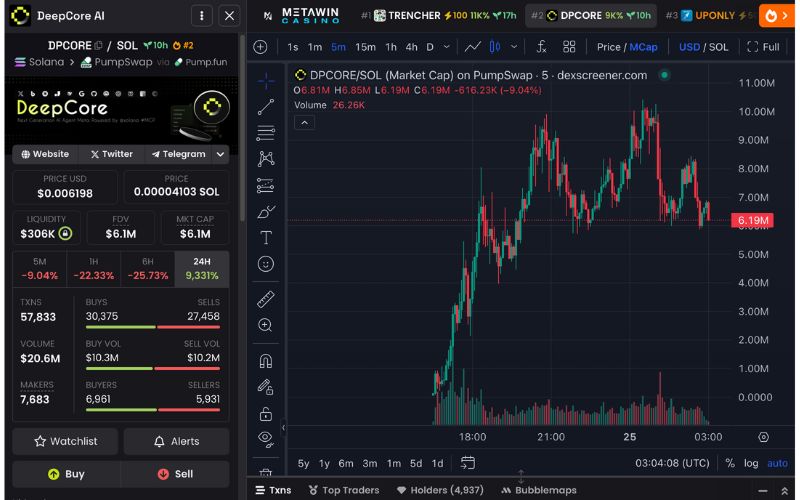The height and width of the screenshot is (500, 800).
Task: Open the chart settings gear icon
Action: pyautogui.click(x=763, y=437)
